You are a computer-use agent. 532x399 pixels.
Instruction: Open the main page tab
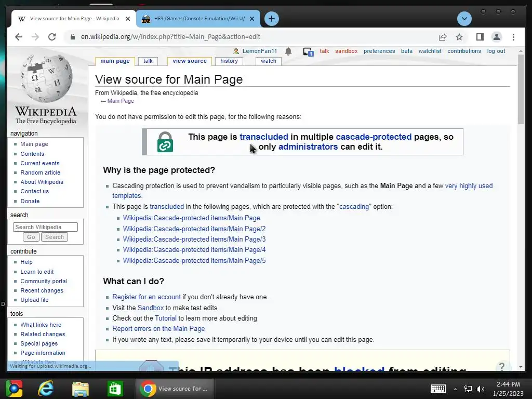click(x=115, y=61)
